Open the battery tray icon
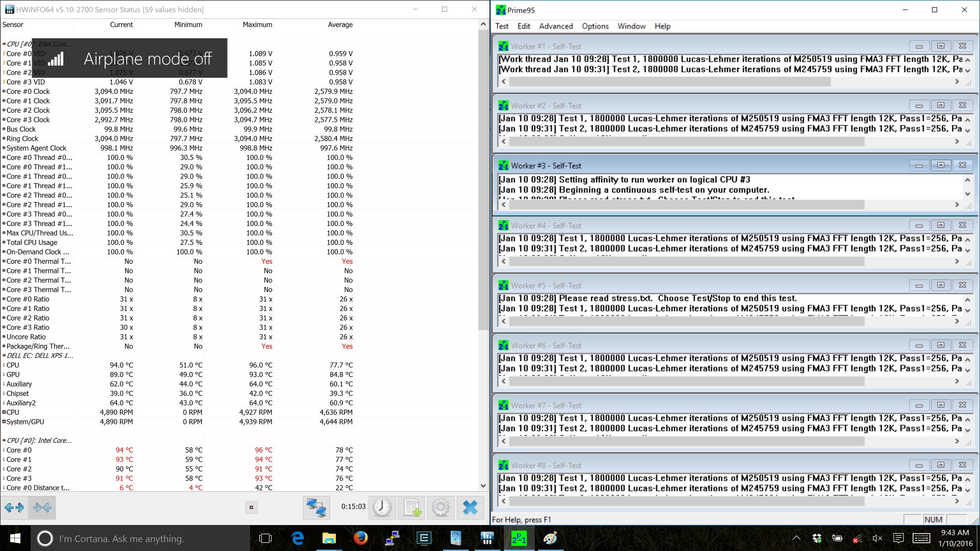980x551 pixels. (837, 538)
